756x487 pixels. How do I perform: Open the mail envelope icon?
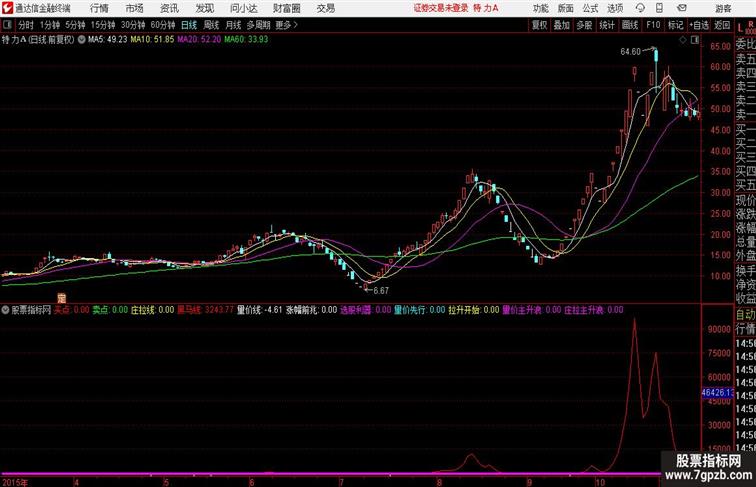[x=682, y=8]
